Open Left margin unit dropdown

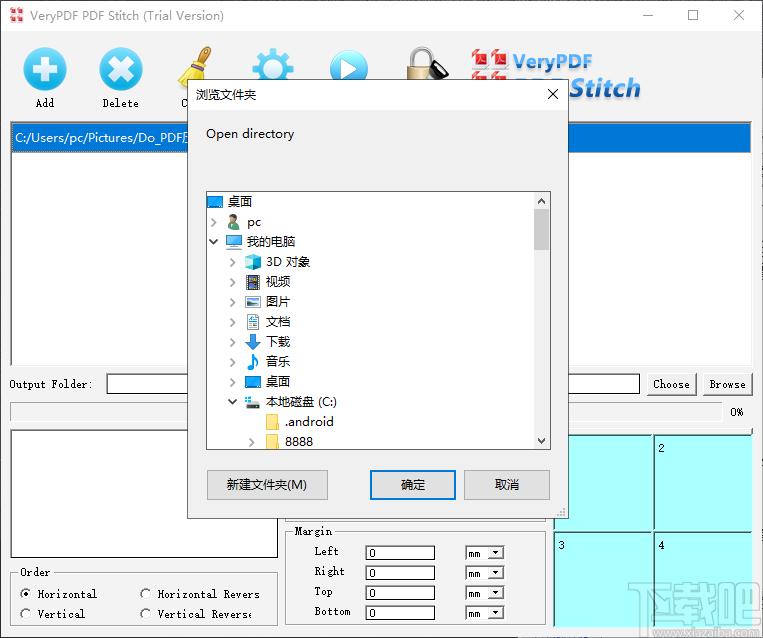click(495, 553)
